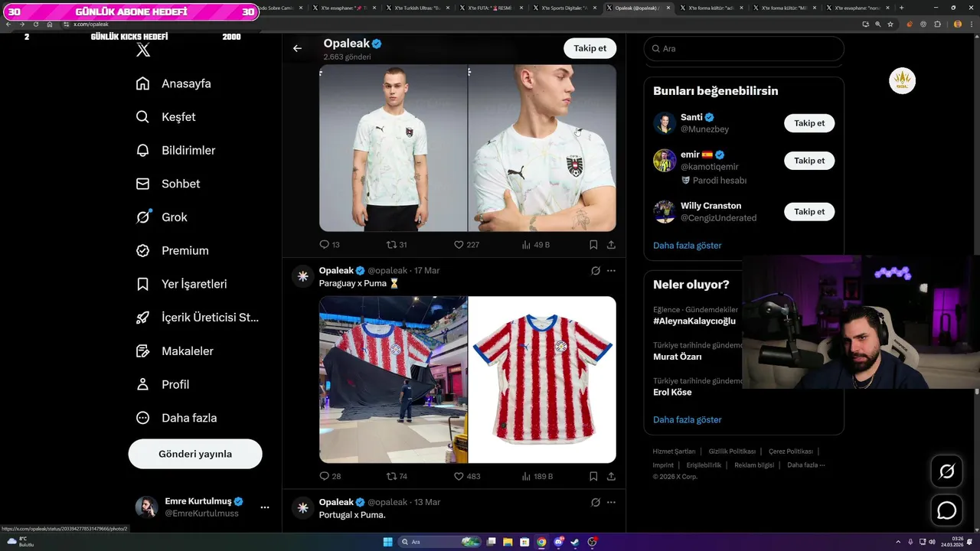Switch to 'X'te Turkish Ultras' browser tab
Viewport: 980px width, 551px height.
tap(420, 7)
